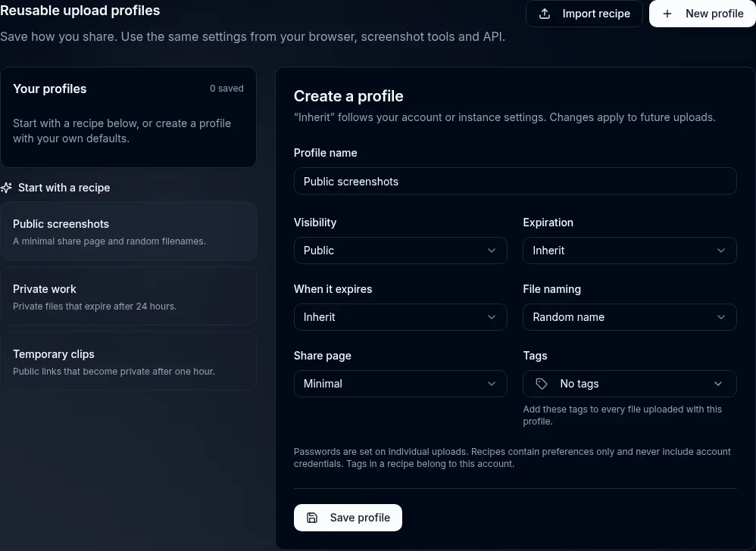
Task: Click the upload icon in Import recipe
Action: [x=545, y=14]
